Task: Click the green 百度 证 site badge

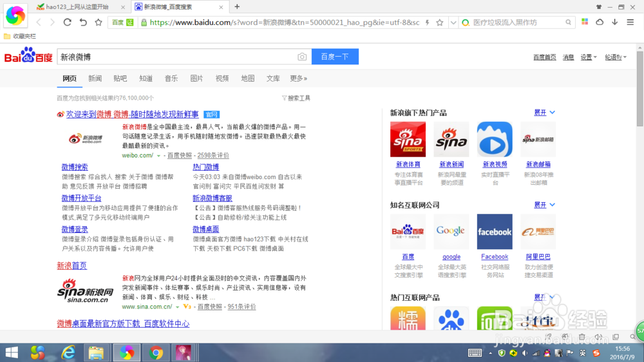Action: pyautogui.click(x=122, y=23)
